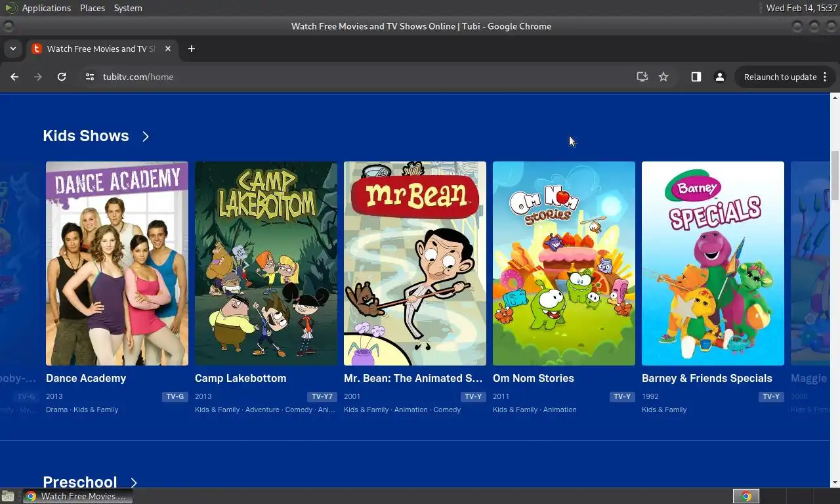
Task: Click the TV-Y badge under Om Nom Stories
Action: (622, 396)
